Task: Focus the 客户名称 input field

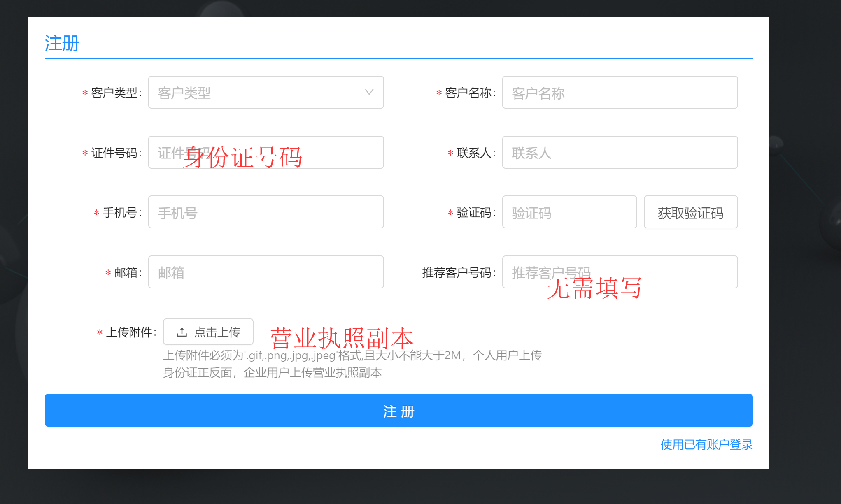Action: [620, 93]
